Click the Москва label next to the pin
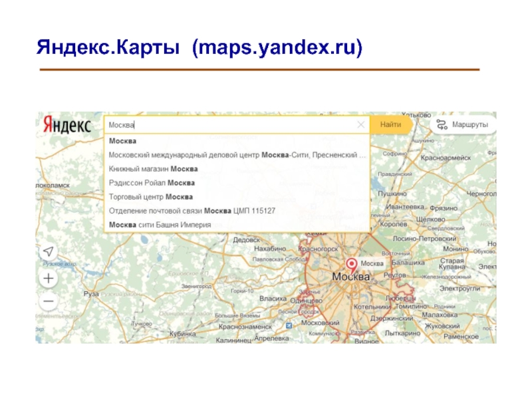532x399 pixels. [x=372, y=263]
